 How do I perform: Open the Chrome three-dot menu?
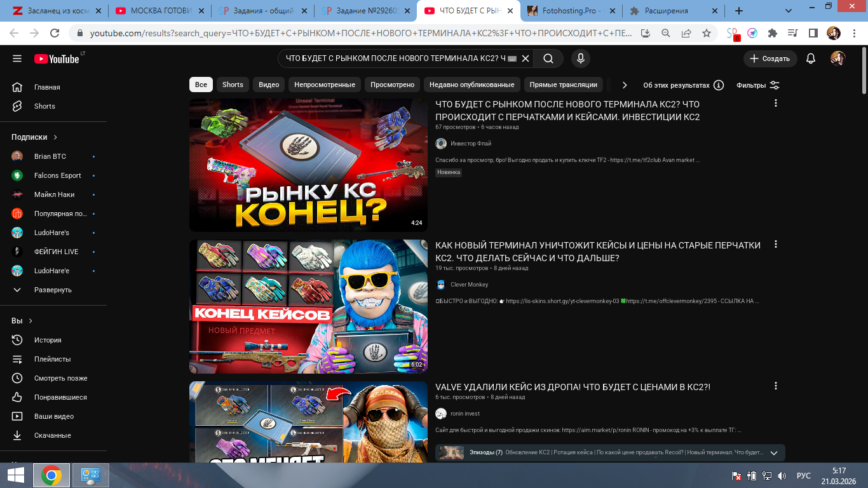coord(853,33)
